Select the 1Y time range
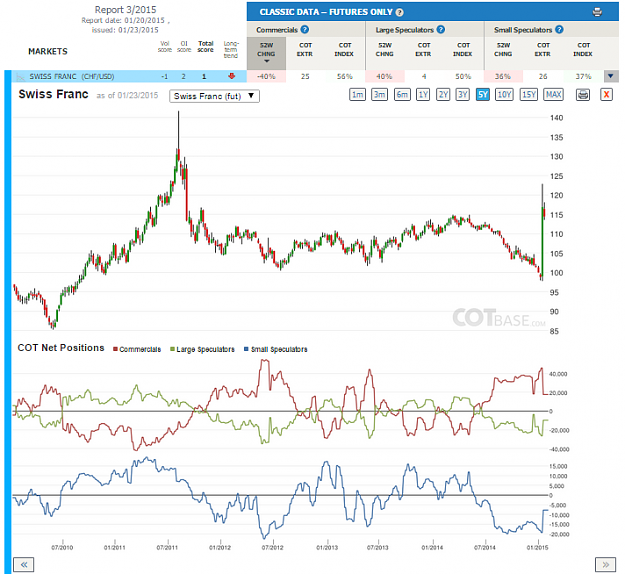Viewport: 625px width, 574px height. point(423,95)
